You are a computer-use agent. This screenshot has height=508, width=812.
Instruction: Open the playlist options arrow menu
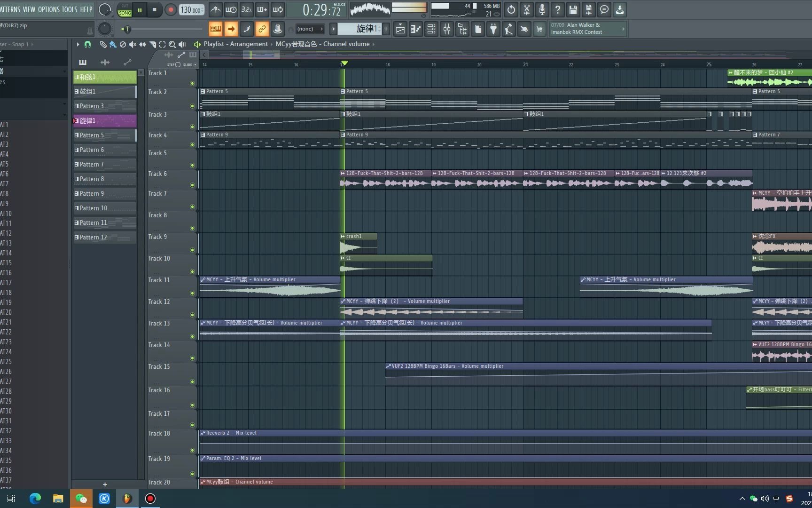78,44
